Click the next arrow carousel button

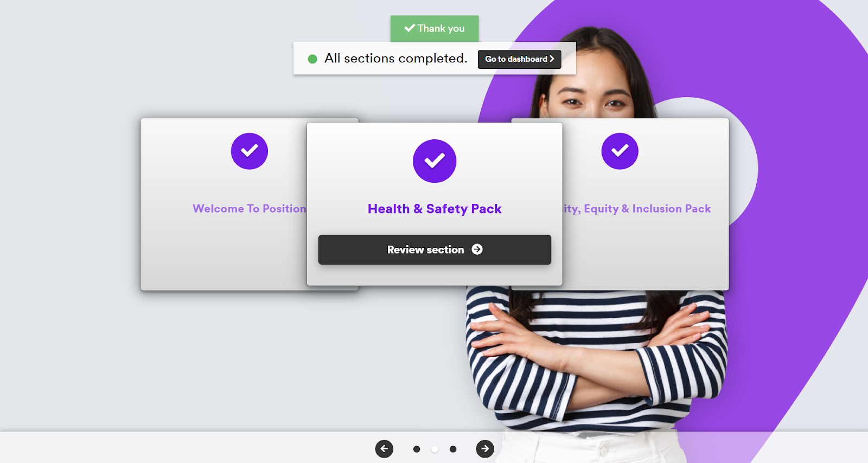click(485, 448)
